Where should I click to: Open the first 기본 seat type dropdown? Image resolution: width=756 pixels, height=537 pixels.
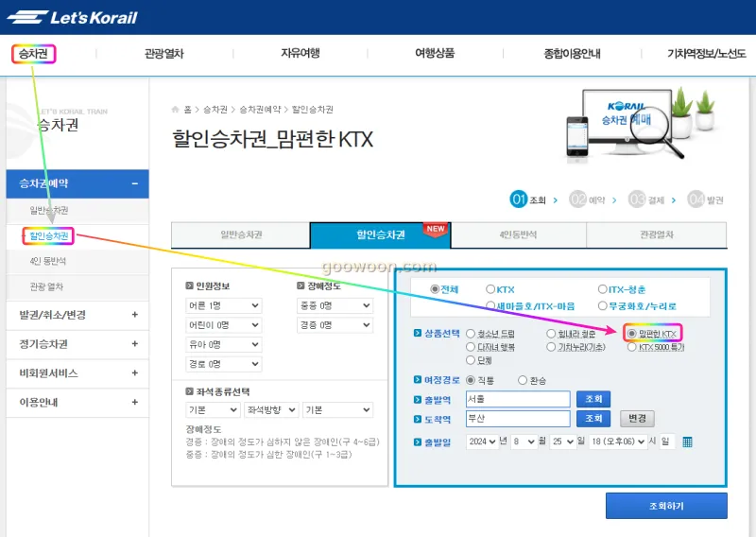213,409
